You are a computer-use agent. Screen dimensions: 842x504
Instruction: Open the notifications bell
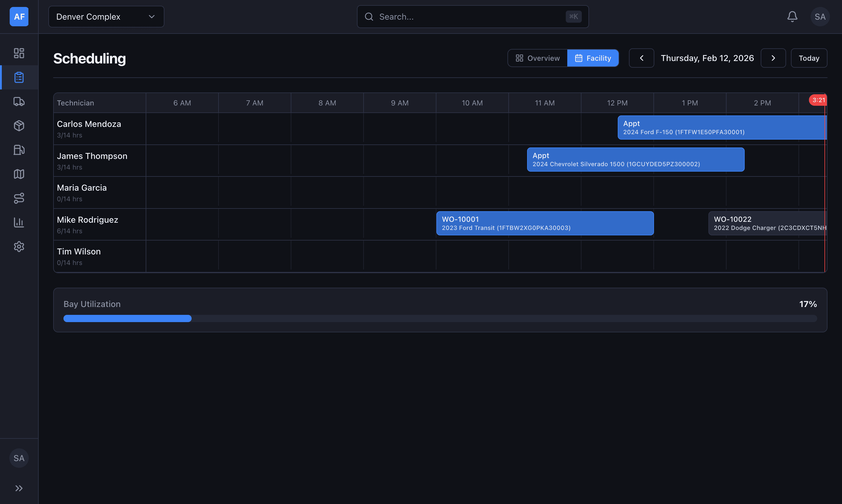click(792, 17)
